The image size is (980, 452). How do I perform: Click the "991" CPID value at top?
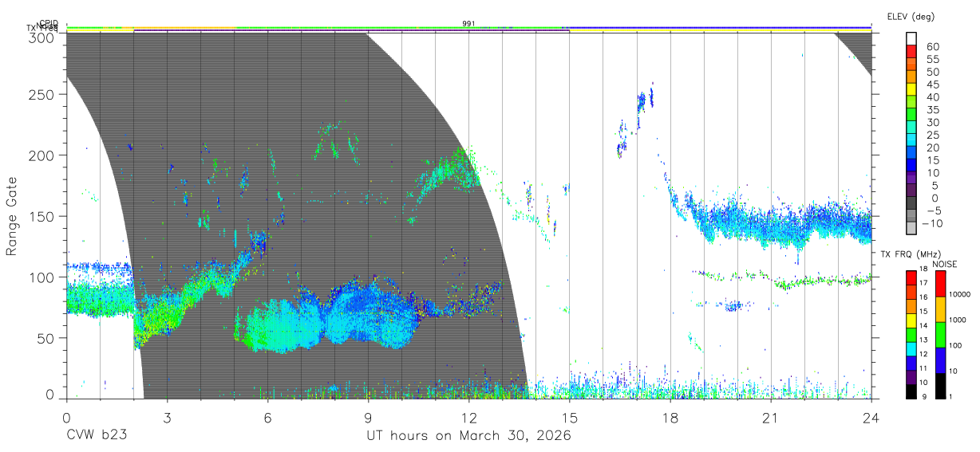(x=468, y=24)
